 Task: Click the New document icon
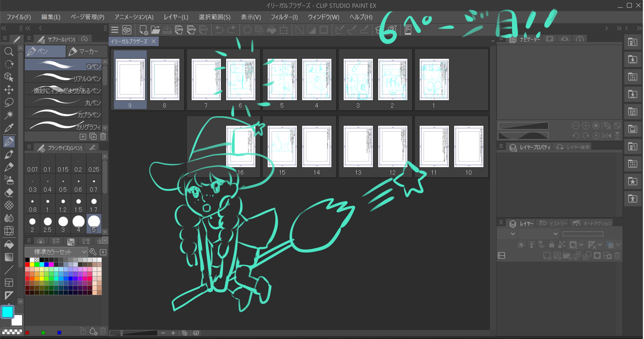pos(143,30)
